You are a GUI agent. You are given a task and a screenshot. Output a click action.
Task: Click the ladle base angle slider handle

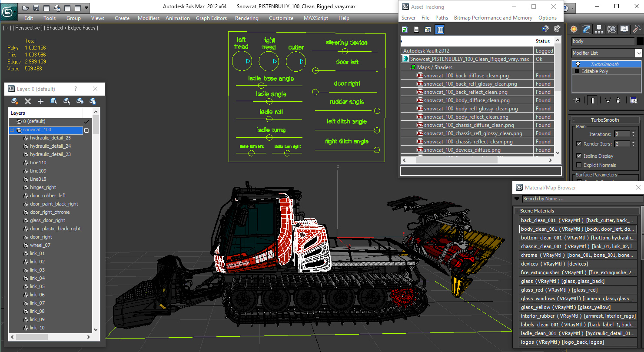coord(261,86)
